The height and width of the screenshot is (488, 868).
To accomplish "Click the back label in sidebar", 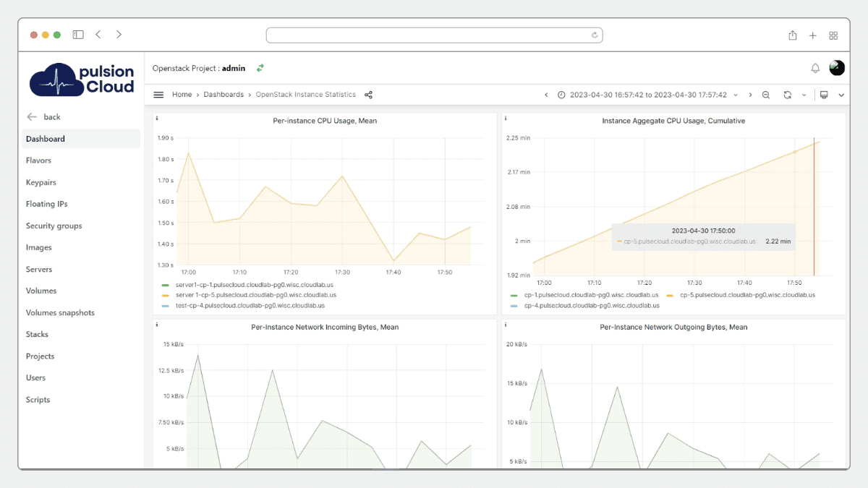I will 52,117.
